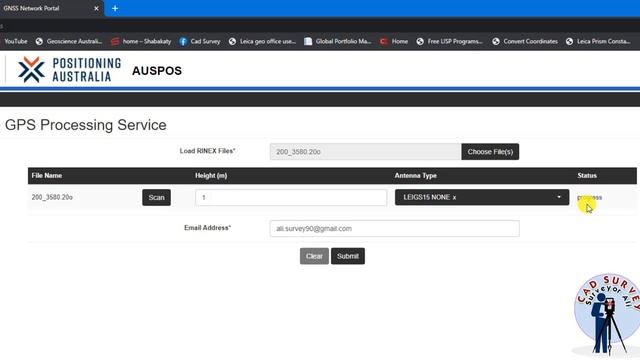Open Leica geo office bookmark
Image resolution: width=640 pixels, height=360 pixels.
[262, 41]
